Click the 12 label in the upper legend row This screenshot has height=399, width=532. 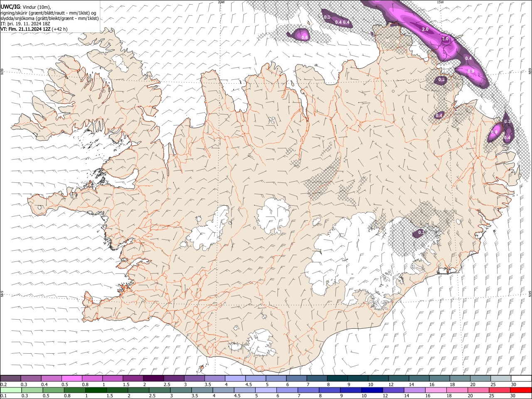tap(391, 384)
